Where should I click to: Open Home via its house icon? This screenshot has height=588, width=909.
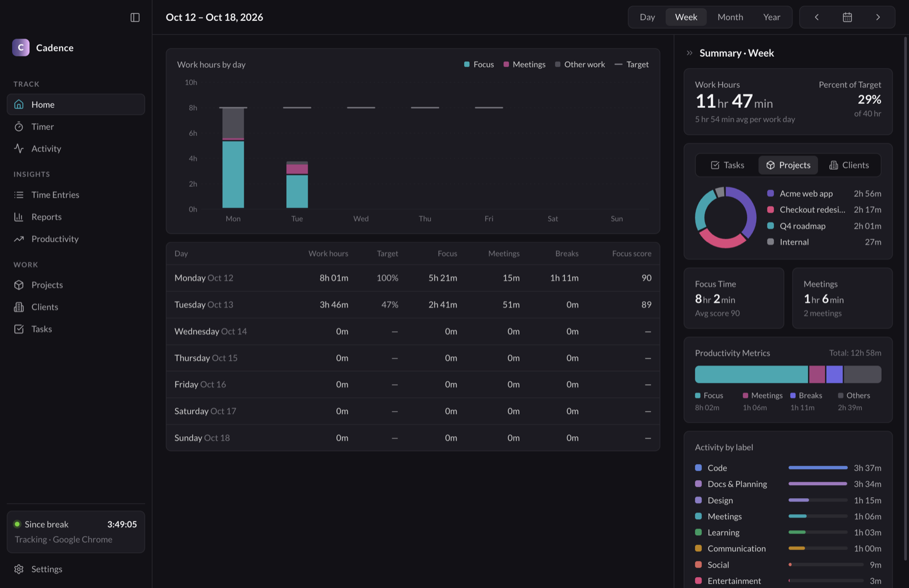[19, 105]
